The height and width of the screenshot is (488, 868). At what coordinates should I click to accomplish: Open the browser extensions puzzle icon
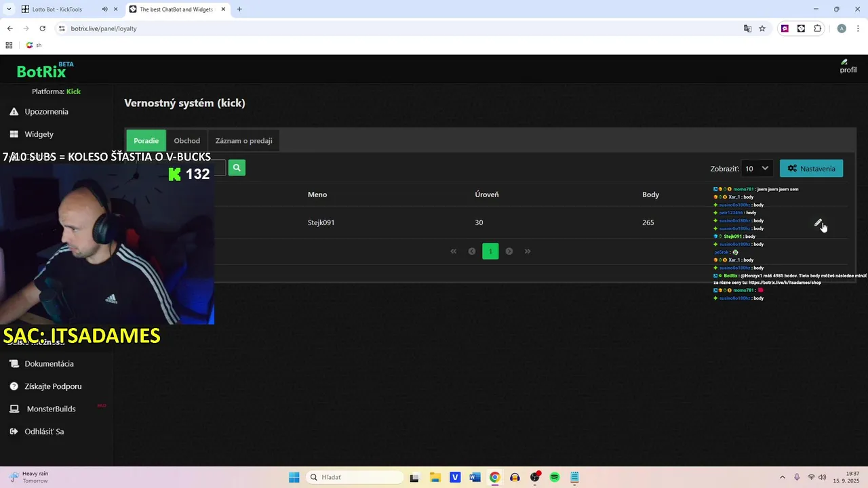pos(818,28)
